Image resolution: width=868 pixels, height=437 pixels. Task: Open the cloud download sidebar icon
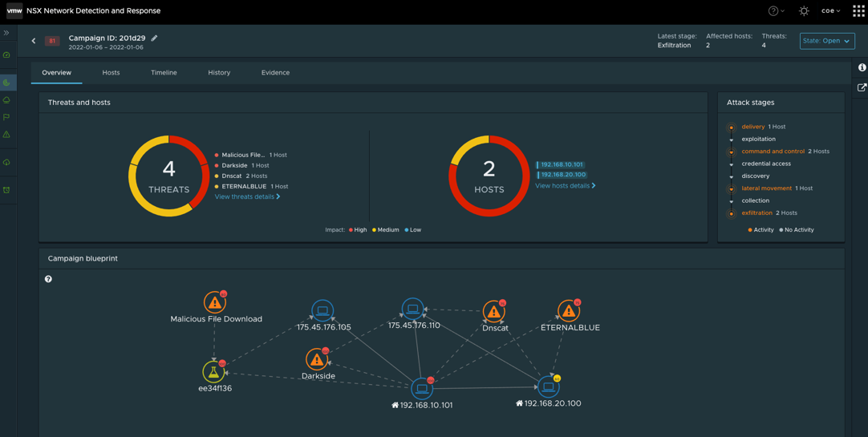coord(6,162)
